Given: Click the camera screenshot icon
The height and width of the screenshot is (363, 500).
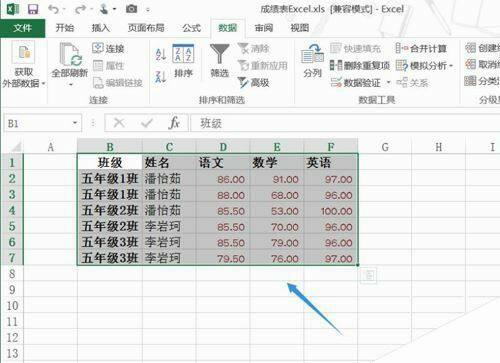Looking at the screenshot, I should coord(131,9).
